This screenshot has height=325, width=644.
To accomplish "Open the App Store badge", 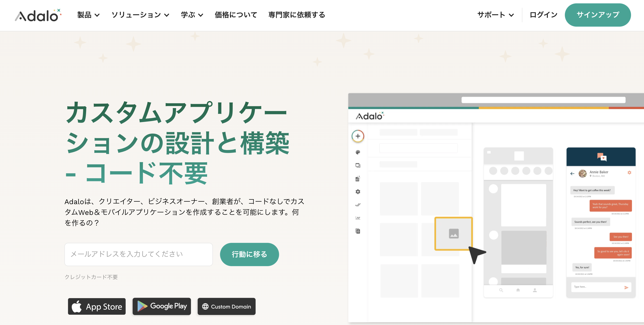I will coord(97,306).
